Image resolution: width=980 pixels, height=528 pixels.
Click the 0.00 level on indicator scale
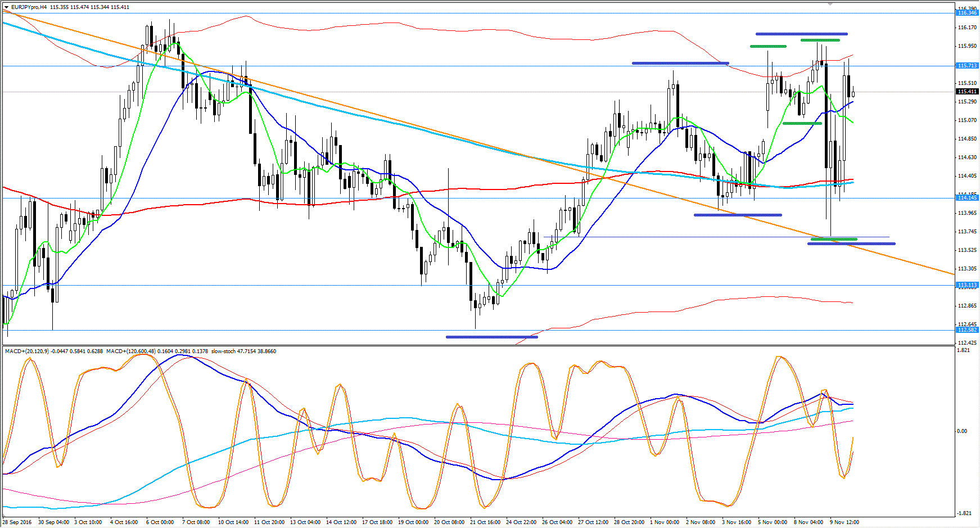click(x=962, y=431)
